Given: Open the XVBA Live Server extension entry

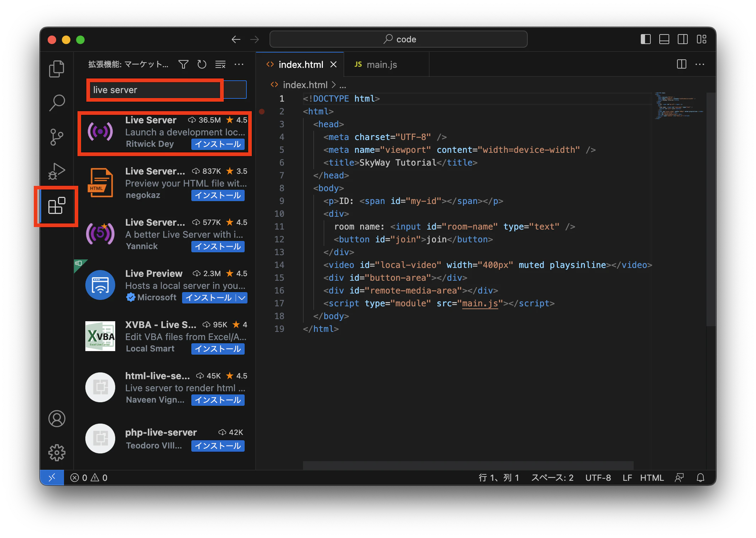Looking at the screenshot, I should click(x=165, y=336).
